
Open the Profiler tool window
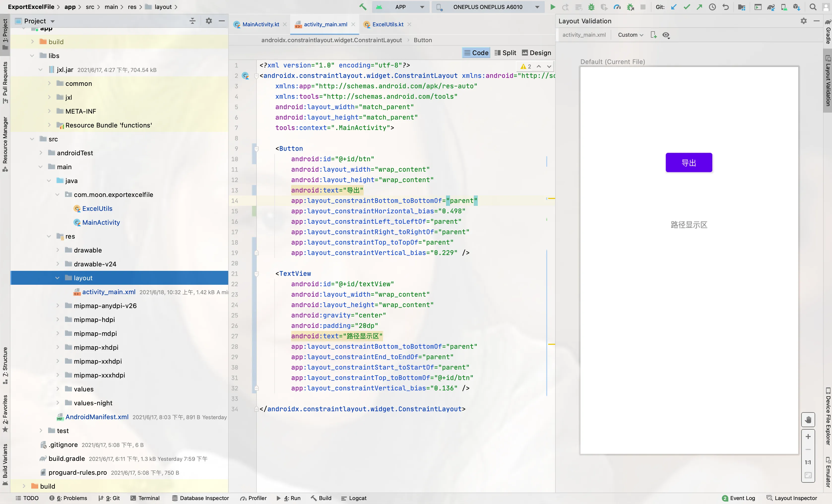(x=253, y=498)
